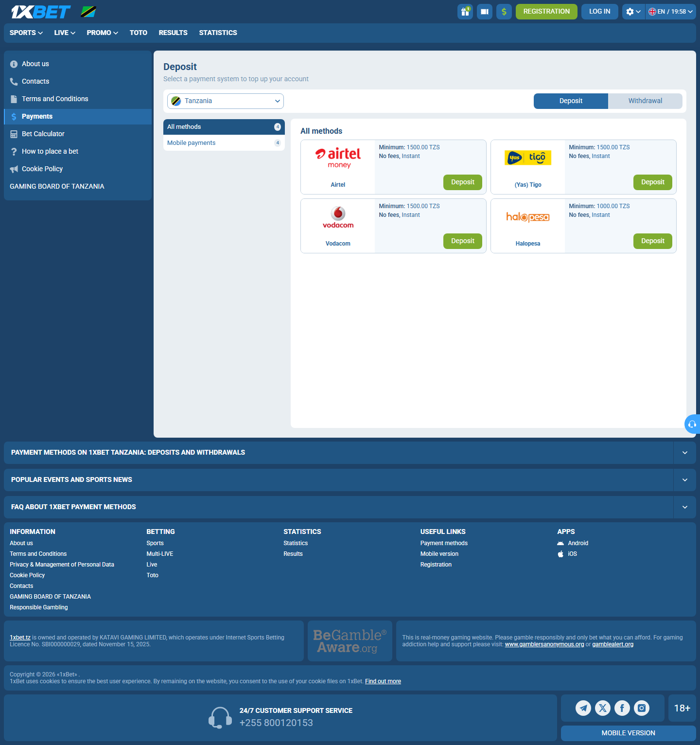
Task: Click the support headset icon in footer
Action: 220,718
